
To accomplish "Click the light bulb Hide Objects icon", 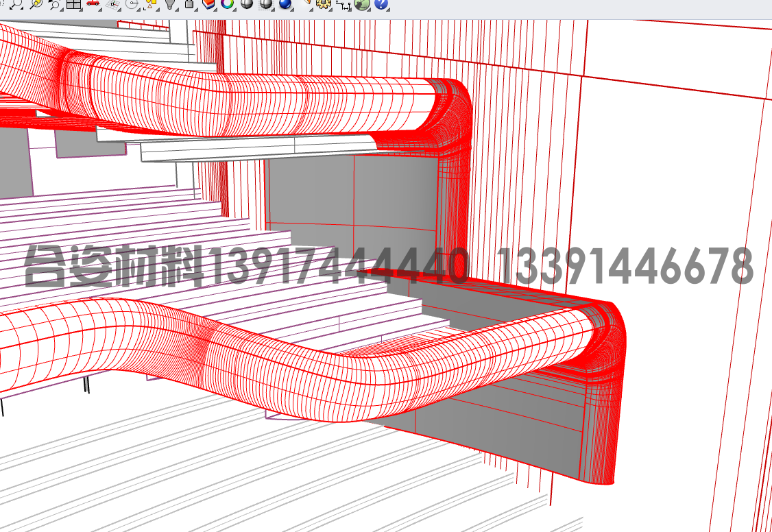I will (170, 4).
